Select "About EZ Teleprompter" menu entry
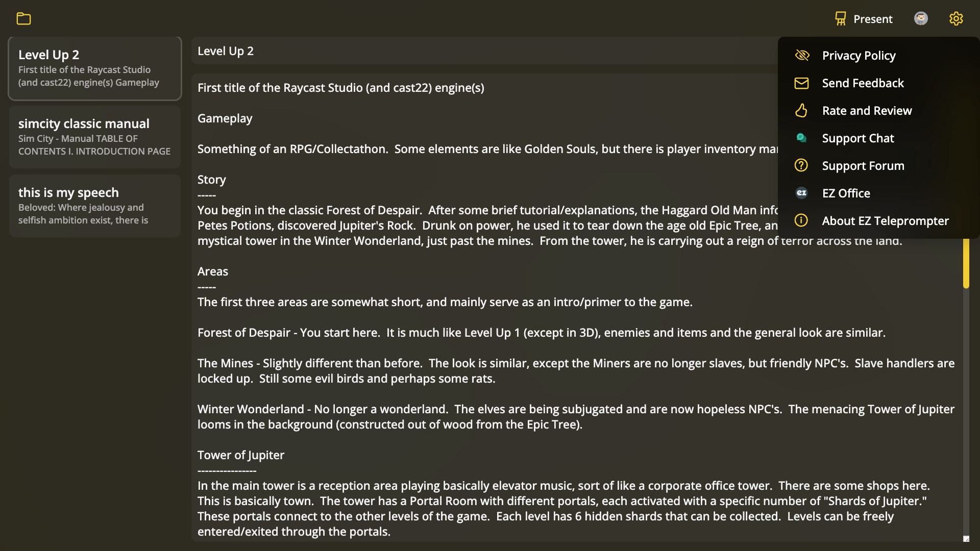The image size is (980, 551). tap(886, 220)
